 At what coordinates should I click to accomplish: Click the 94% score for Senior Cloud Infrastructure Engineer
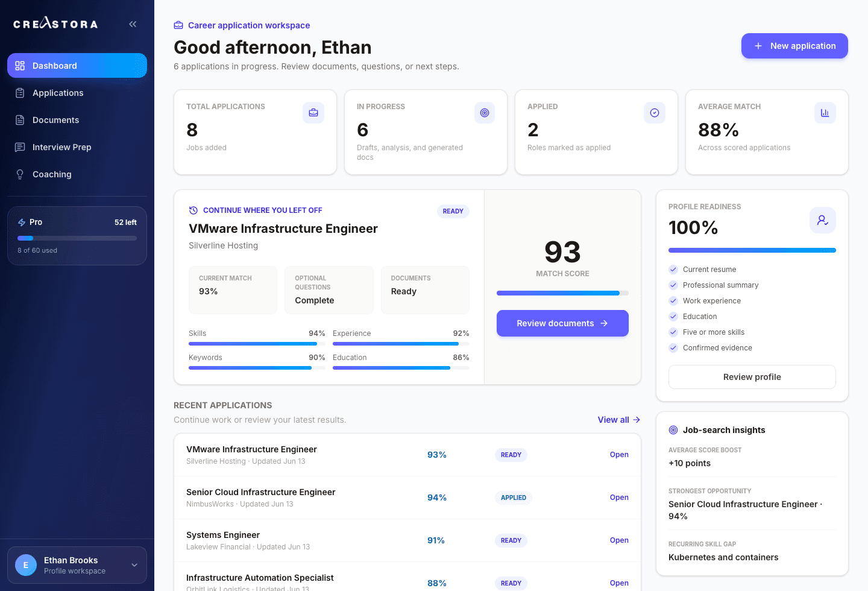437,498
